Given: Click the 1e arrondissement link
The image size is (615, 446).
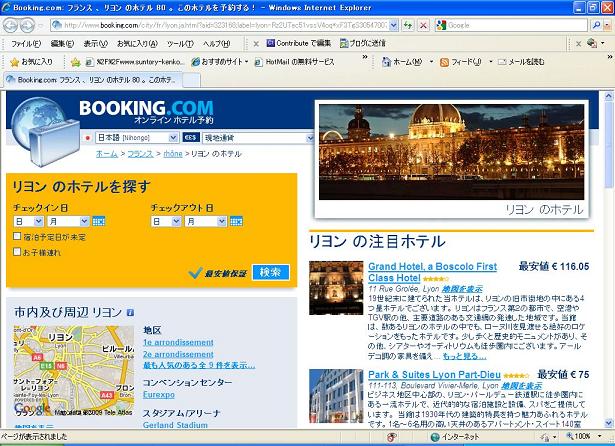Looking at the screenshot, I should click(x=178, y=342).
